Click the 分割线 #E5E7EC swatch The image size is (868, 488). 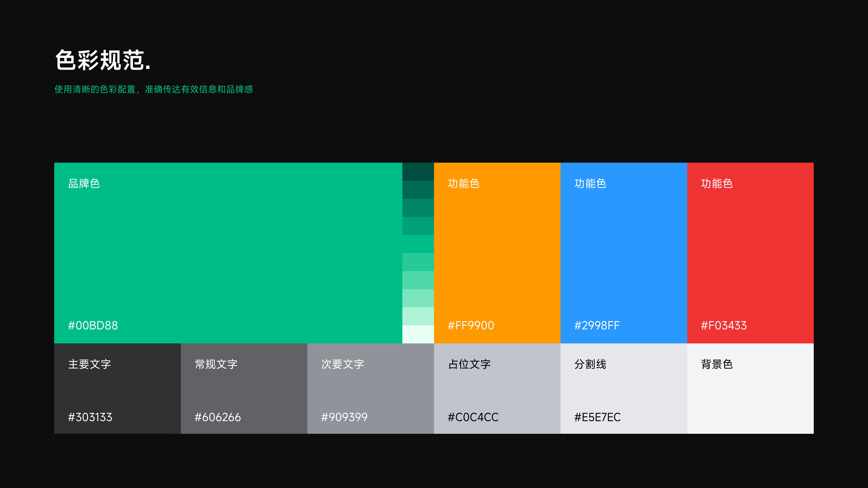tap(624, 388)
